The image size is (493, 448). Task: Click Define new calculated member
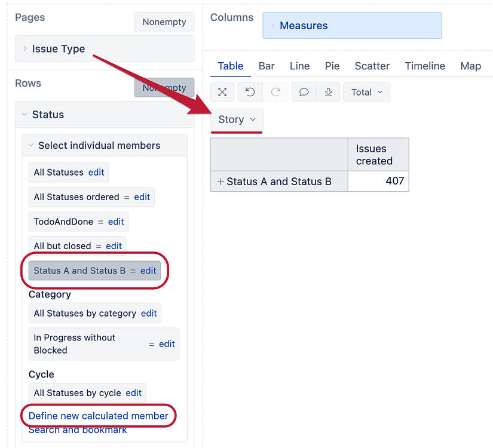coord(98,415)
